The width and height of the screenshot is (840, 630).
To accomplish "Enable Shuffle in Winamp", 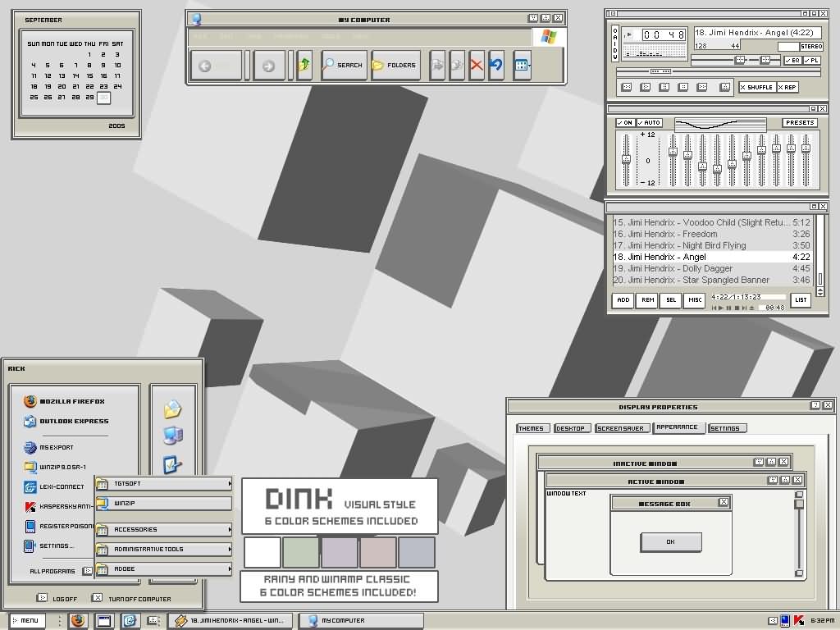I will pos(756,87).
